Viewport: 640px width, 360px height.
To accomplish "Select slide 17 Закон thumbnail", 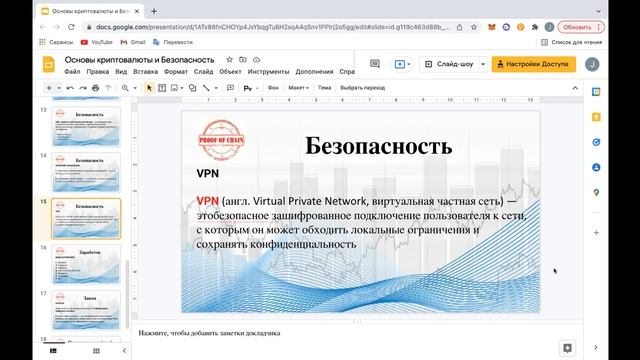I will point(86,310).
